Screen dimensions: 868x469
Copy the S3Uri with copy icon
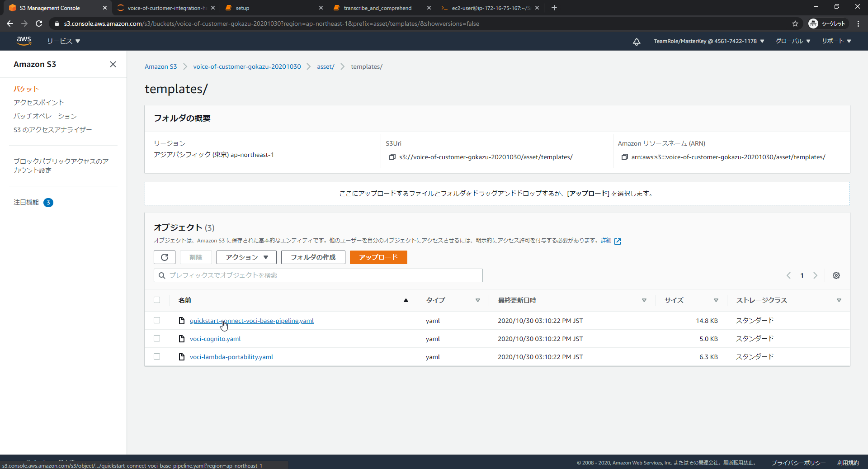click(x=392, y=157)
